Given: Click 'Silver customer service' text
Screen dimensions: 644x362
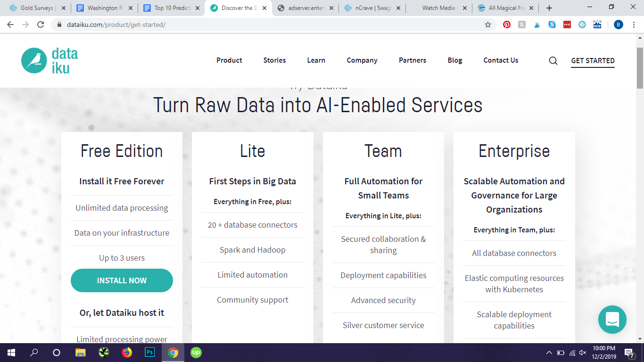Looking at the screenshot, I should tap(383, 325).
